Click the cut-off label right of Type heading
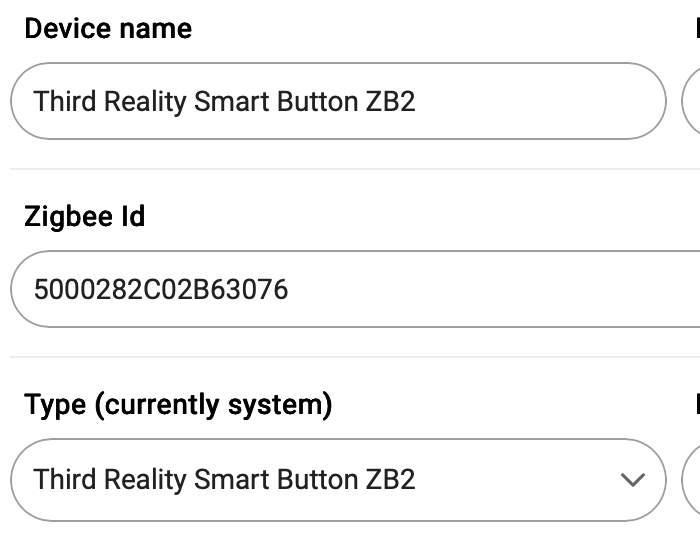 pyautogui.click(x=697, y=404)
